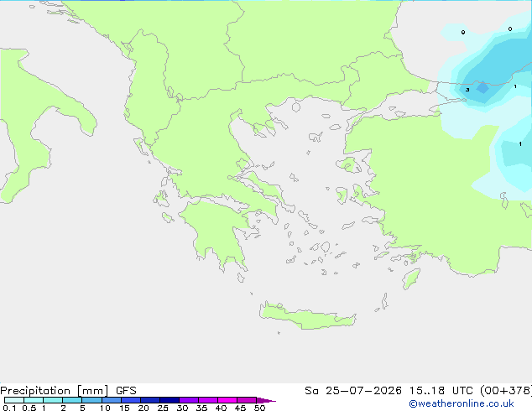Click the '(00+378)' forecast offset text
532x411 pixels.
click(x=506, y=391)
